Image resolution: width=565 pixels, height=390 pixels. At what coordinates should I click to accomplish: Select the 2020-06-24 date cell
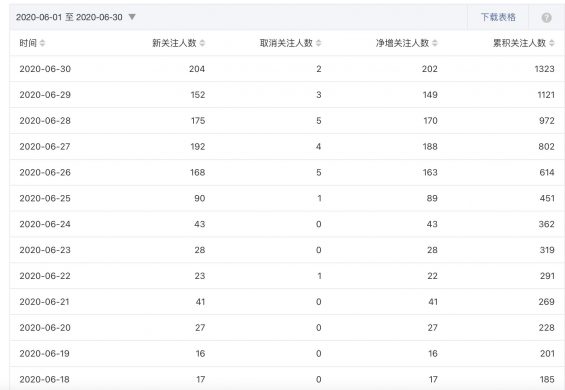45,224
